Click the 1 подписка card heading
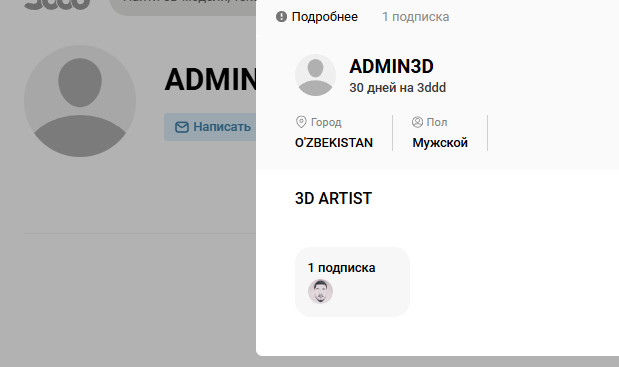Screen dimensions: 619x367 click(341, 268)
